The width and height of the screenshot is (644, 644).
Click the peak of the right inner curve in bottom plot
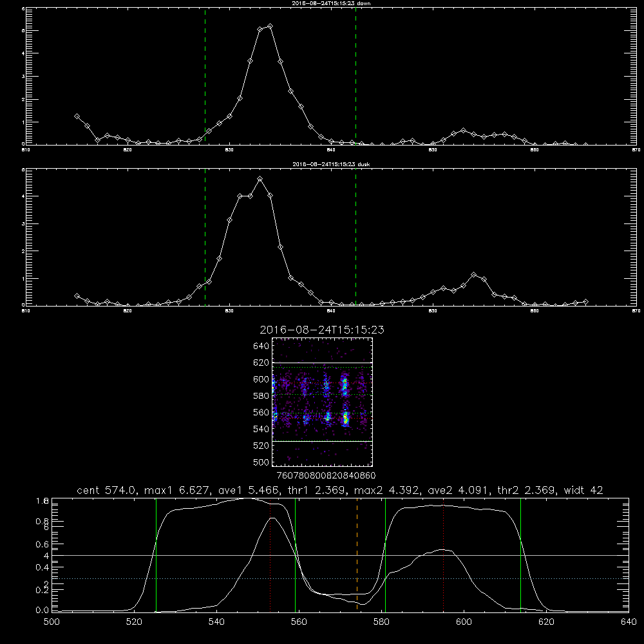[x=443, y=549]
